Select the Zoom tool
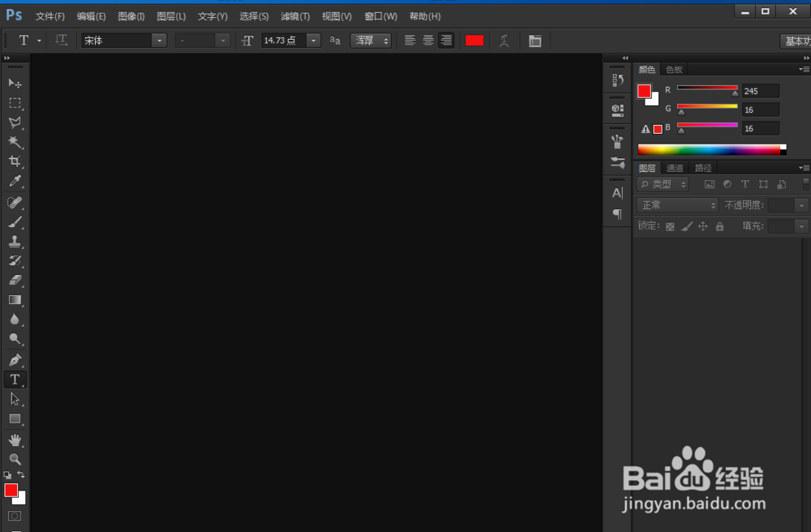Viewport: 811px width, 532px height. 15,459
